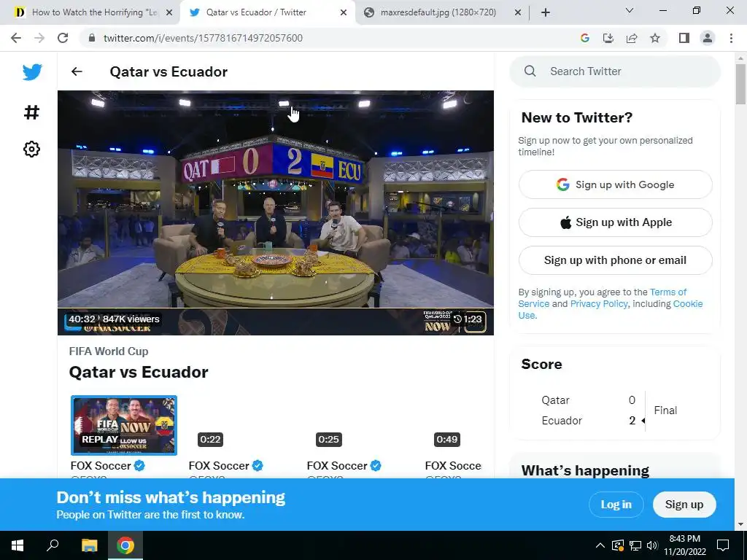Viewport: 747px width, 560px height.
Task: Click the Search Twitter input field
Action: [x=615, y=71]
